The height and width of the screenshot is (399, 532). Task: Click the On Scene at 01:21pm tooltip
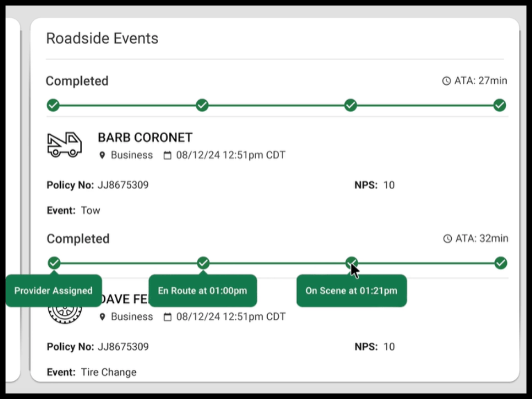click(351, 291)
